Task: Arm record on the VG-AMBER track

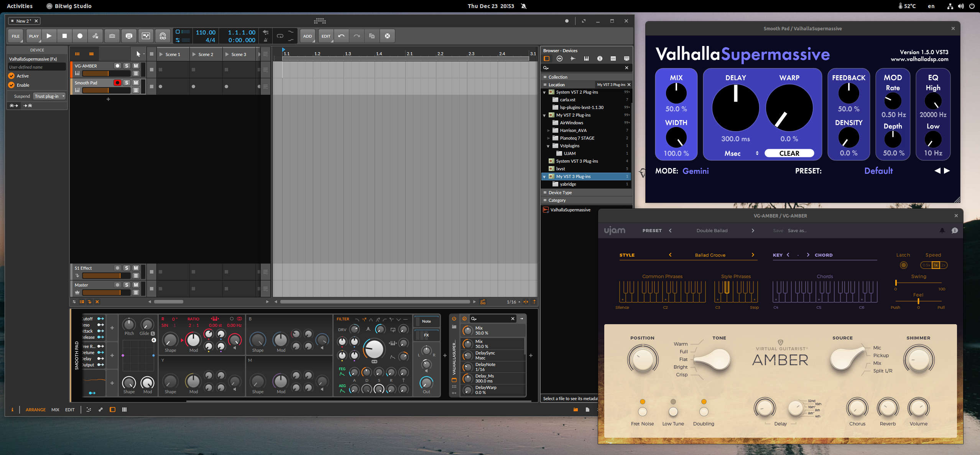Action: (x=117, y=66)
